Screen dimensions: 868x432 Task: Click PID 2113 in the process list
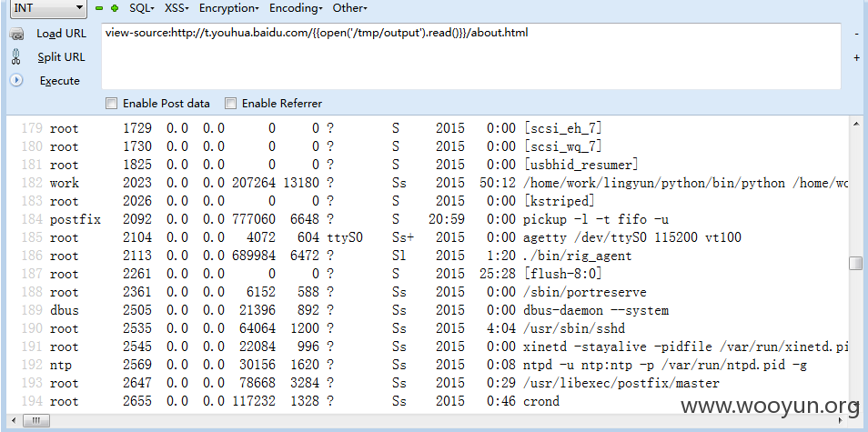pos(136,256)
